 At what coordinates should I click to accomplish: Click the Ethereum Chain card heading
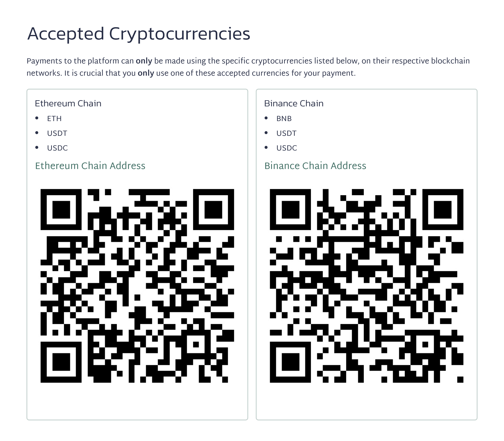pos(68,104)
